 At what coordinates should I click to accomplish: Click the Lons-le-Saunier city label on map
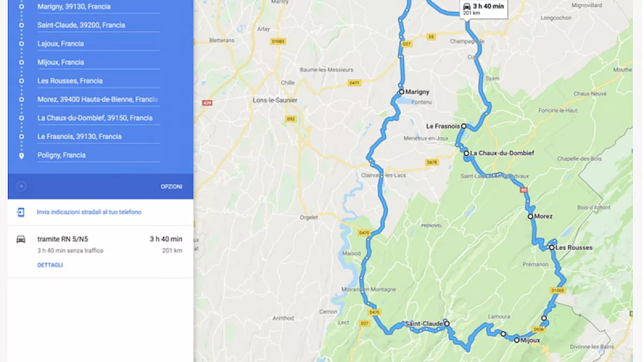tap(275, 100)
